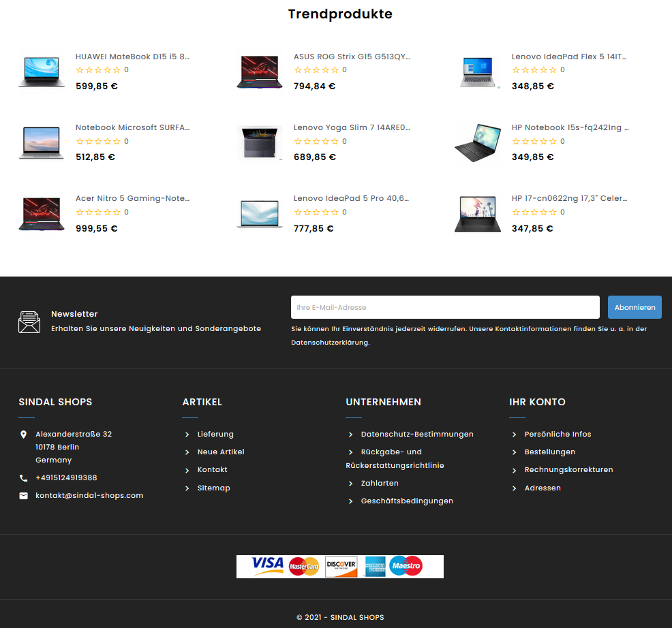Screen dimensions: 672x628
Task: Click the Microsoft Surface notebook thumbnail
Action: coord(42,142)
